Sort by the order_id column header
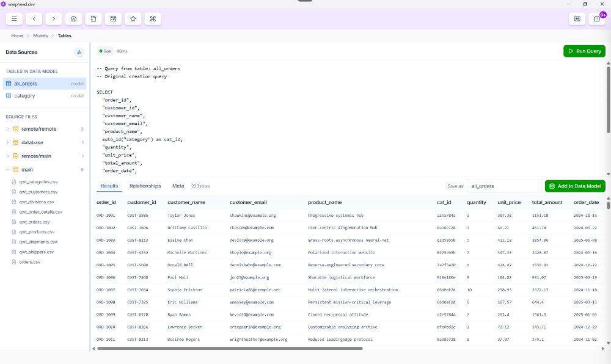 [x=106, y=202]
